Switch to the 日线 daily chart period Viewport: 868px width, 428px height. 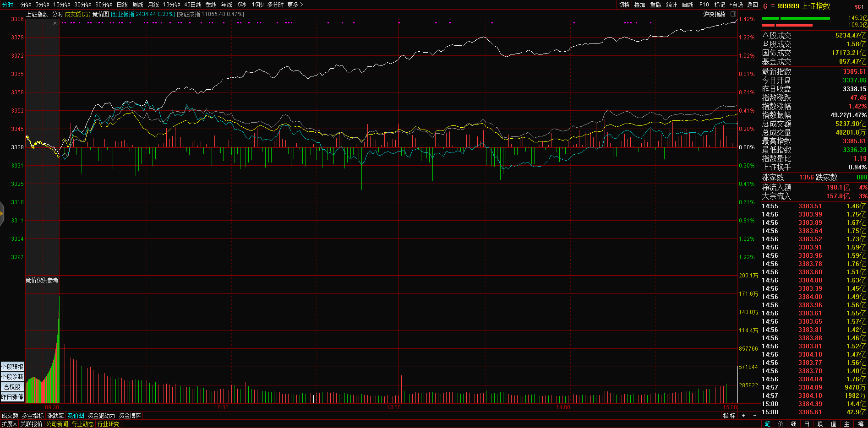coord(122,5)
